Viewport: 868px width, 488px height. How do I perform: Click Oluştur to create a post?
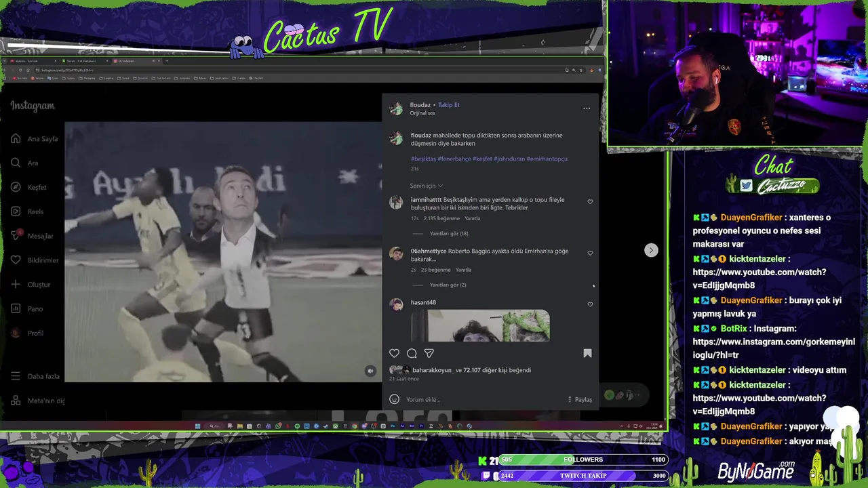point(31,285)
